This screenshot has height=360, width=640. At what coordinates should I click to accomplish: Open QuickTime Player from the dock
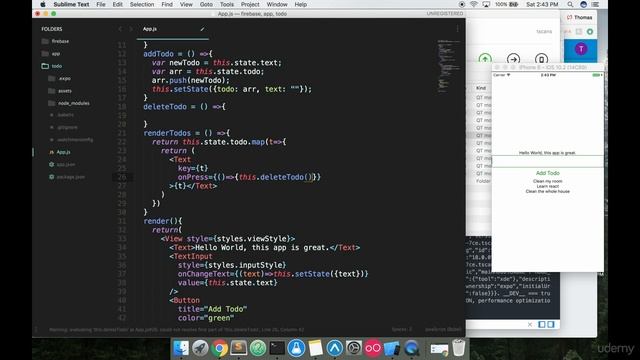click(x=411, y=348)
